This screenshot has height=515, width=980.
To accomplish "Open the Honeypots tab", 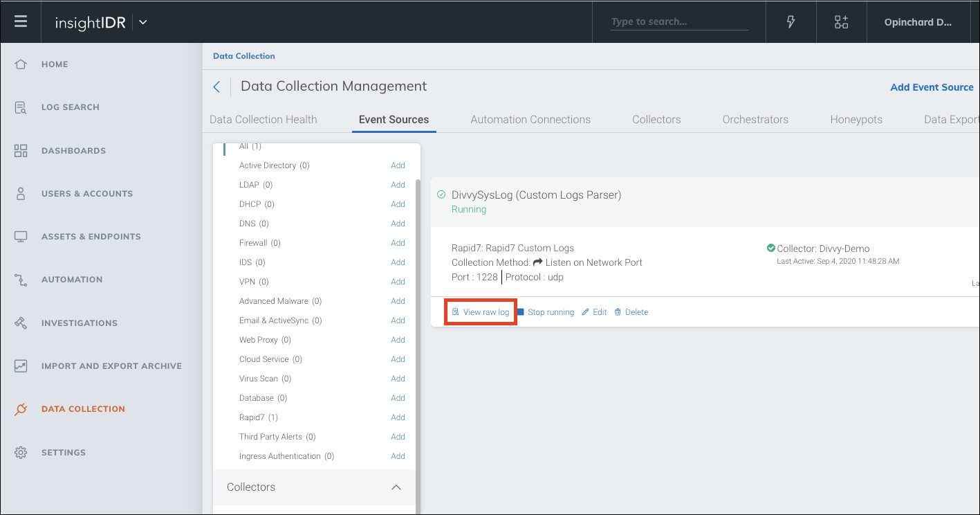I will tap(856, 119).
